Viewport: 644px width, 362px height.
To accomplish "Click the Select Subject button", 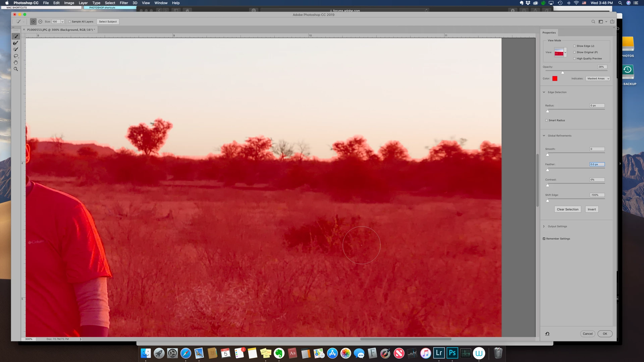I will [x=108, y=21].
